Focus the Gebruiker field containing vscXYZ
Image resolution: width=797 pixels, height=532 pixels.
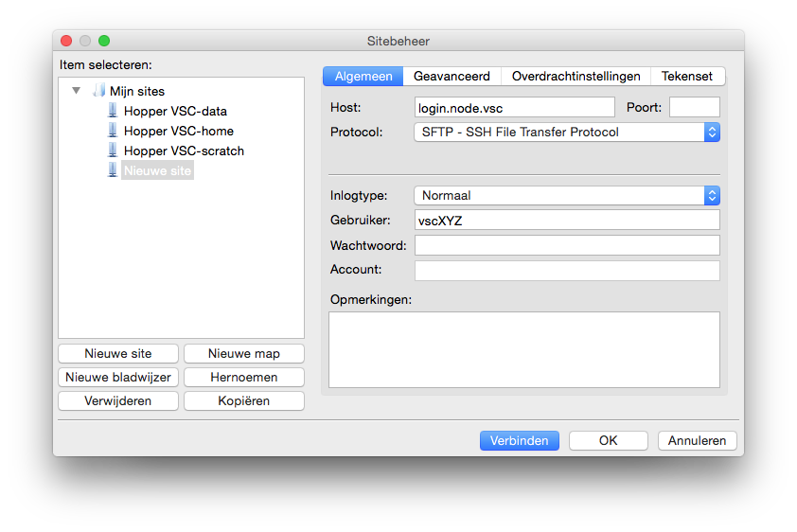tap(567, 221)
